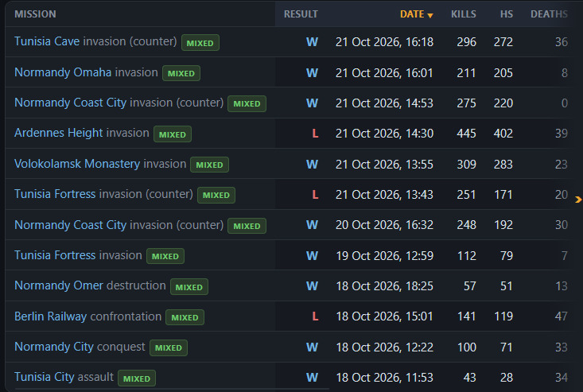Click date 19 Oct 2026, 12:59
This screenshot has width=583, height=392.
pos(384,256)
